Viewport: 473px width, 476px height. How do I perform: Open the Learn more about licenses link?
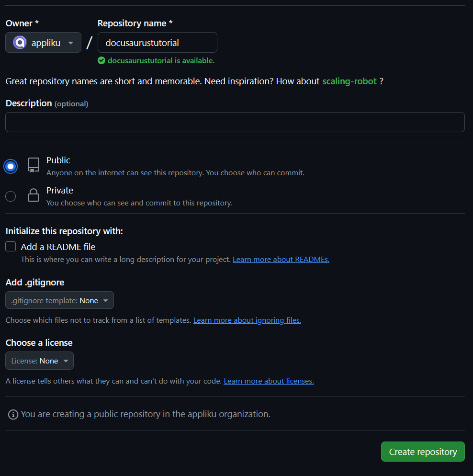click(269, 381)
